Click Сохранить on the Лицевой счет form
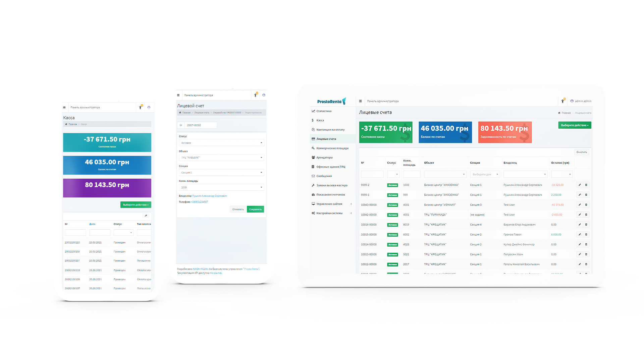Screen dimensions: 644x362 point(255,209)
